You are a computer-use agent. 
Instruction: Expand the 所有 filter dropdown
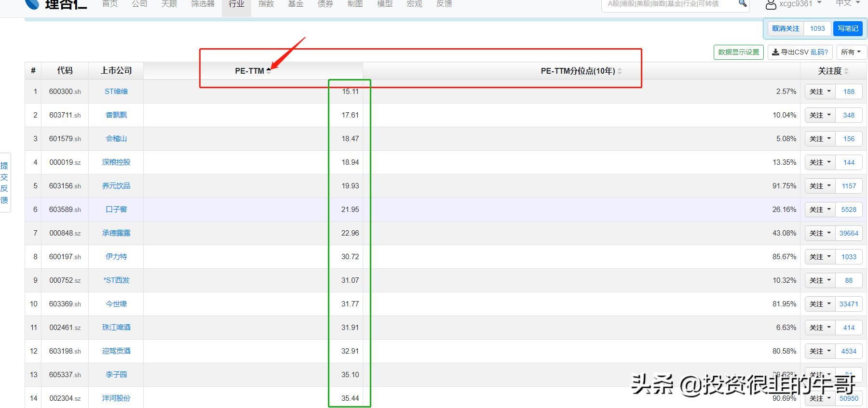click(851, 52)
